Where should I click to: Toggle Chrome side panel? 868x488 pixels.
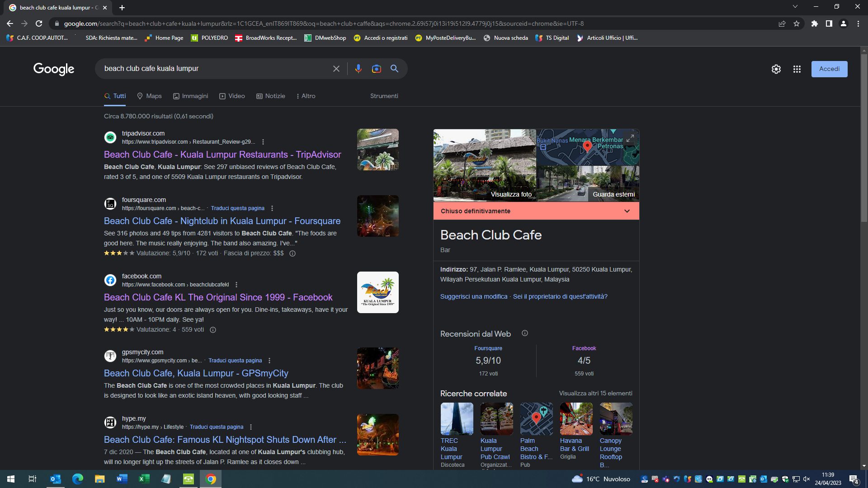(x=829, y=23)
